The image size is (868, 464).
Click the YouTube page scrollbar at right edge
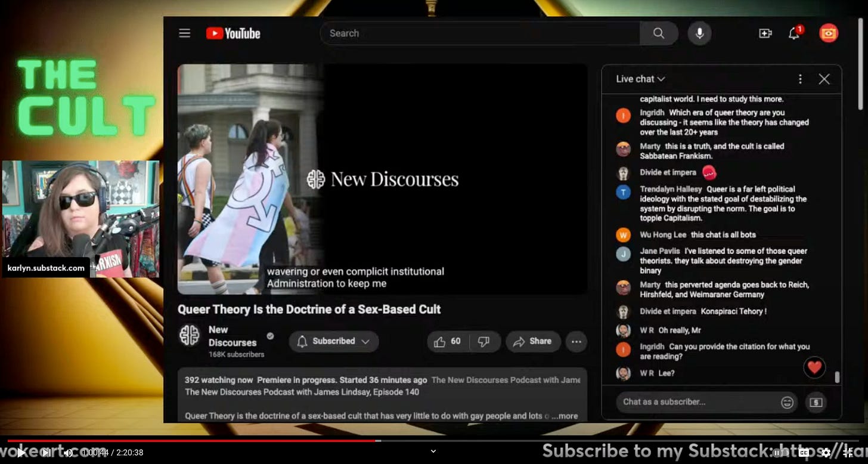tap(860, 63)
